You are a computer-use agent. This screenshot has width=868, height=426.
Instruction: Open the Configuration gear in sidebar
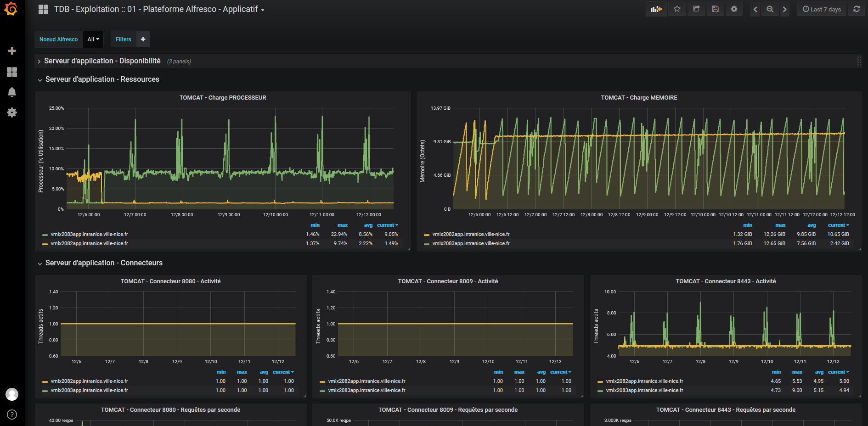coord(12,112)
